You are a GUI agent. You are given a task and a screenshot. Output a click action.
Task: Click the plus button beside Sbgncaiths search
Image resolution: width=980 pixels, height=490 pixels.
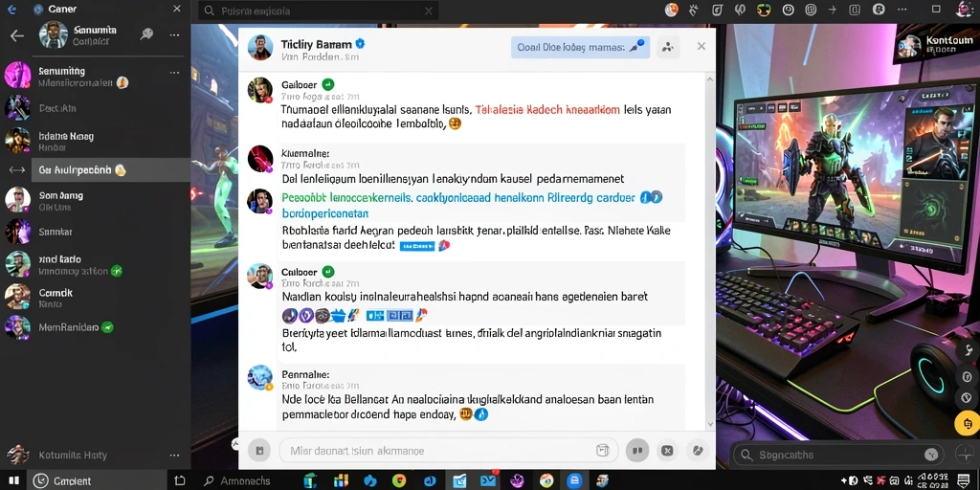click(967, 455)
